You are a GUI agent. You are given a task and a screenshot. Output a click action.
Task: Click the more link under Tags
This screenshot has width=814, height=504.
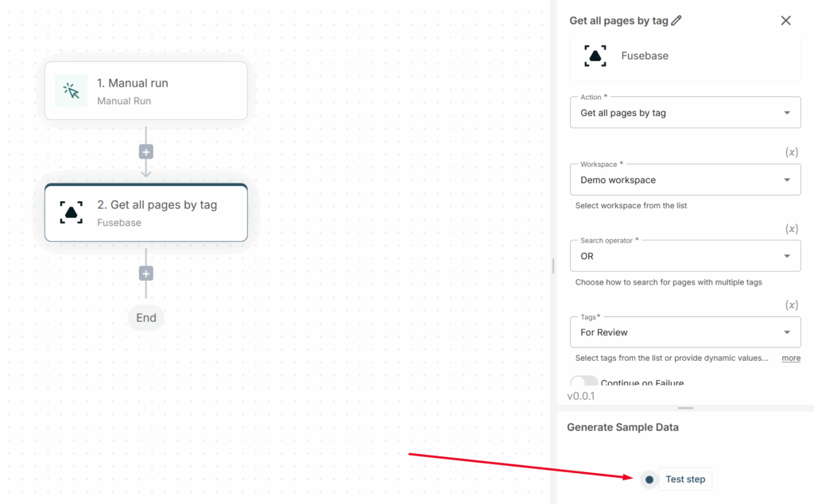tap(791, 359)
